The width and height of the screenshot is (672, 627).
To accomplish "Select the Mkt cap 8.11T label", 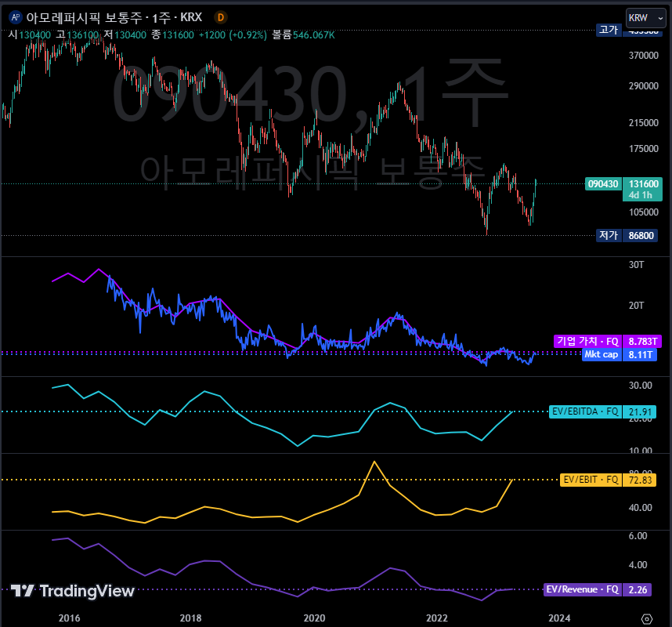I will click(619, 355).
